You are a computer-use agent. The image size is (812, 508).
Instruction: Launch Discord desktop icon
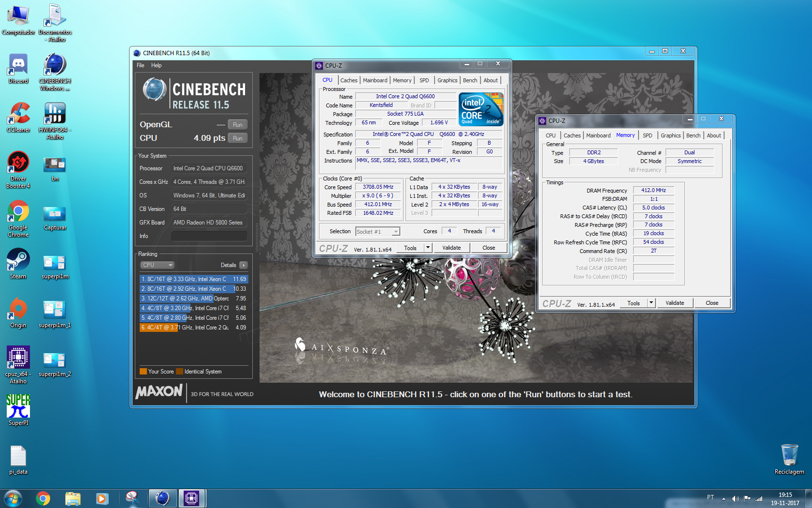18,69
